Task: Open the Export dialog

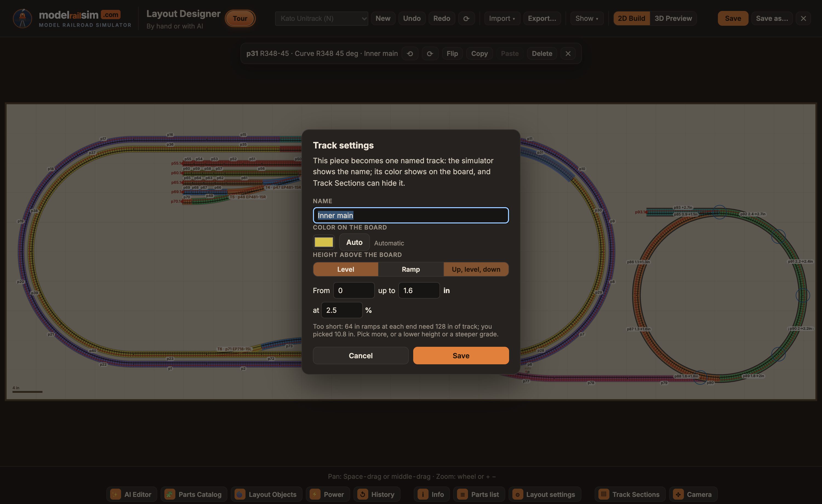Action: coord(542,18)
